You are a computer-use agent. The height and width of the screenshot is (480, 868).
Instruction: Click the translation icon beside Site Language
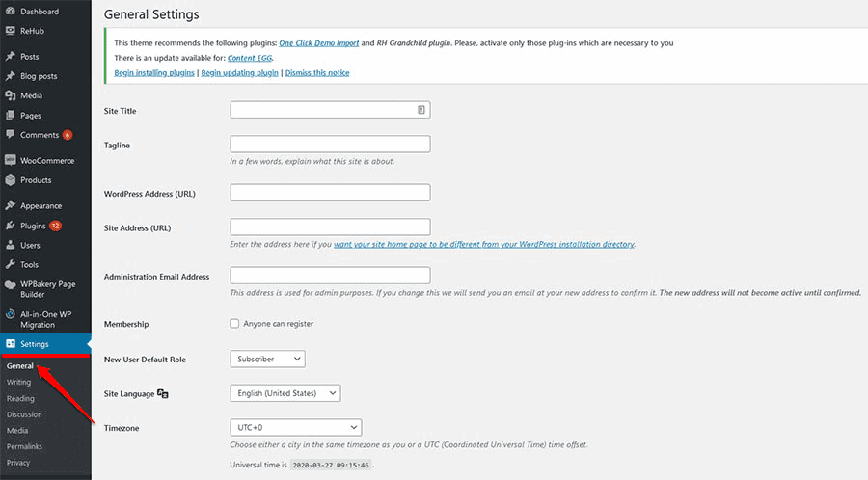[163, 393]
